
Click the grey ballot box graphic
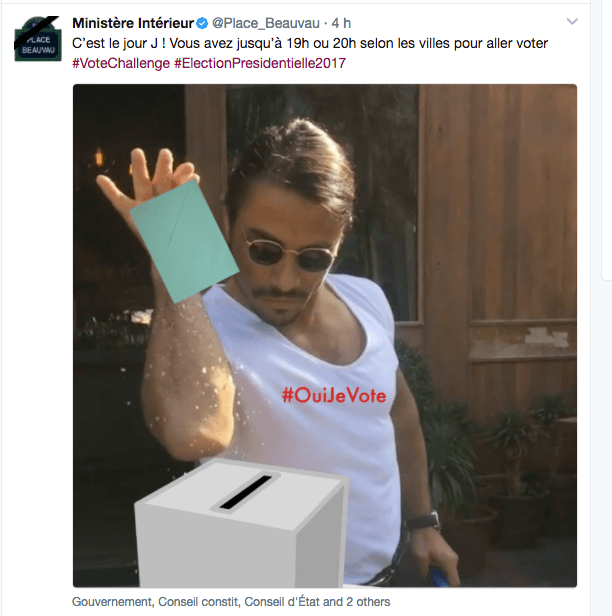coord(241,524)
